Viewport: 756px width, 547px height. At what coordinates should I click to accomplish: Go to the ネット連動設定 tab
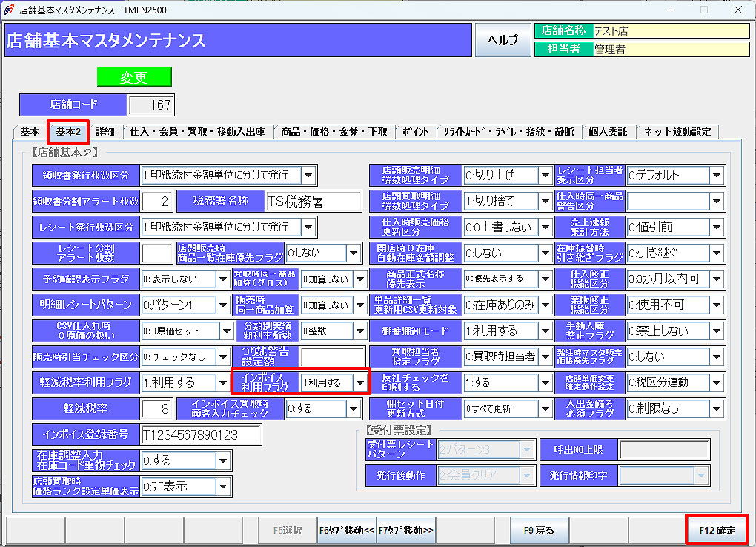click(677, 132)
